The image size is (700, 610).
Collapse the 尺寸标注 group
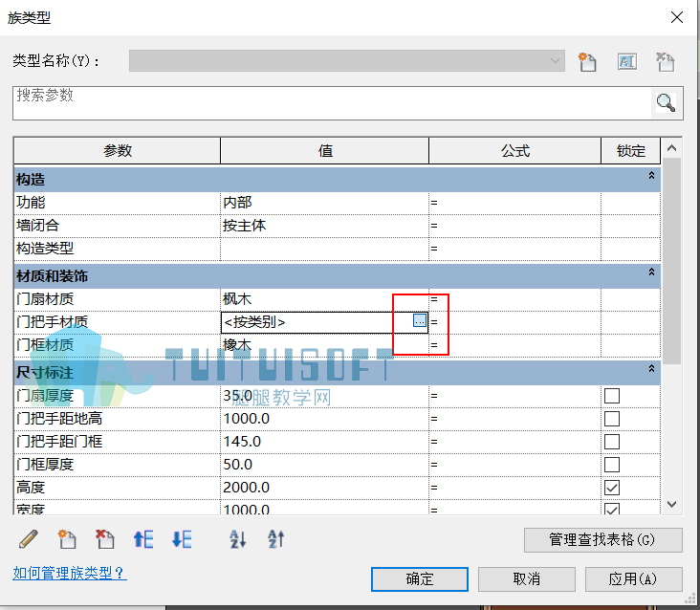coord(651,369)
